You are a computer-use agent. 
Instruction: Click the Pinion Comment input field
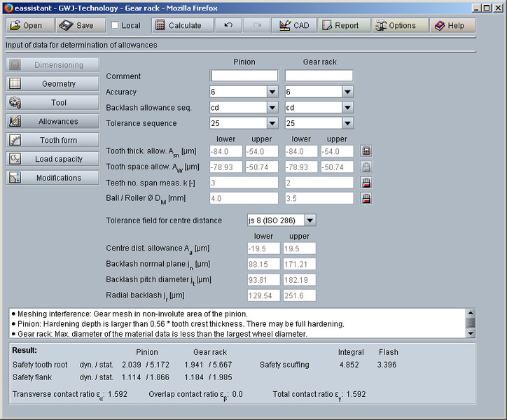click(x=244, y=76)
